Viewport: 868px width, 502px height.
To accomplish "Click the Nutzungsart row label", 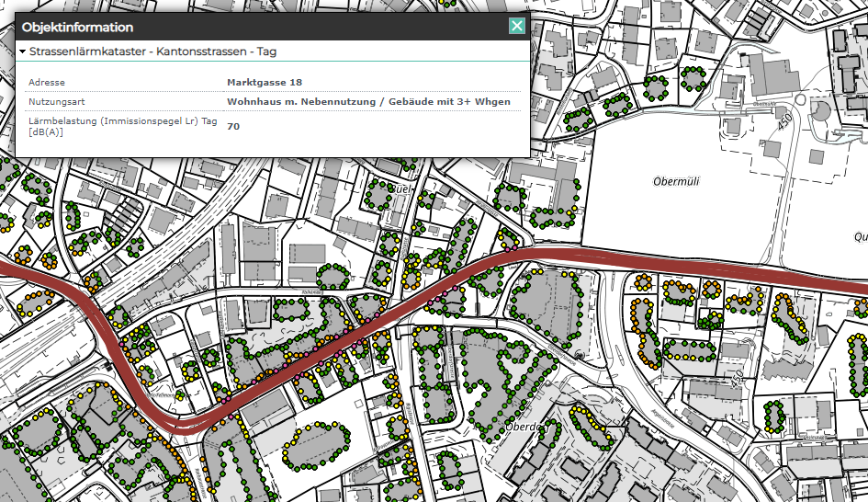I will [x=57, y=102].
